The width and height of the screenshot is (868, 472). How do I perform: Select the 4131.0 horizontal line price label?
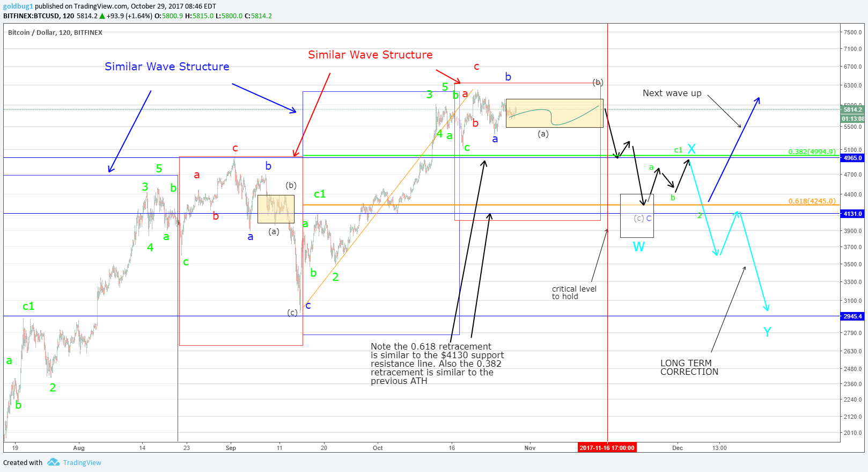click(x=853, y=214)
